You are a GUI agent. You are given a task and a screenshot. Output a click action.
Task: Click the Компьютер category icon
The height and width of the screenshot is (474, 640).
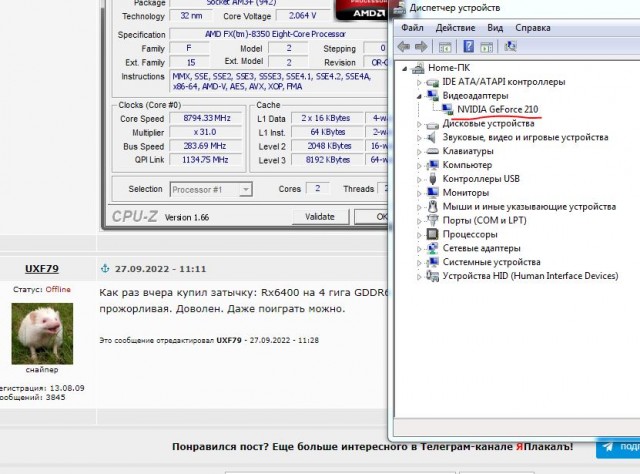(432, 165)
